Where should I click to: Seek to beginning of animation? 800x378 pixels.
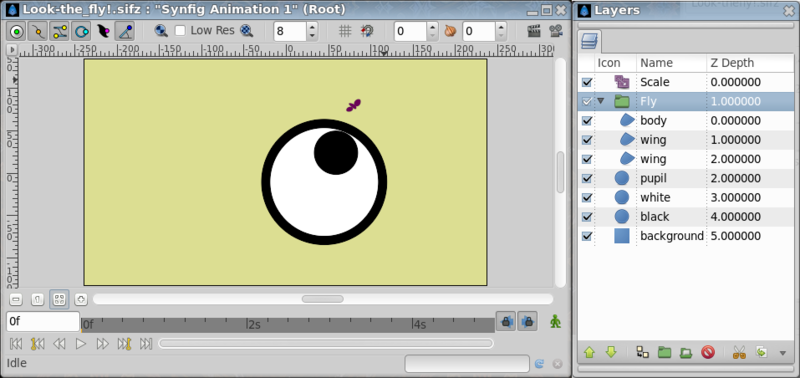[16, 344]
